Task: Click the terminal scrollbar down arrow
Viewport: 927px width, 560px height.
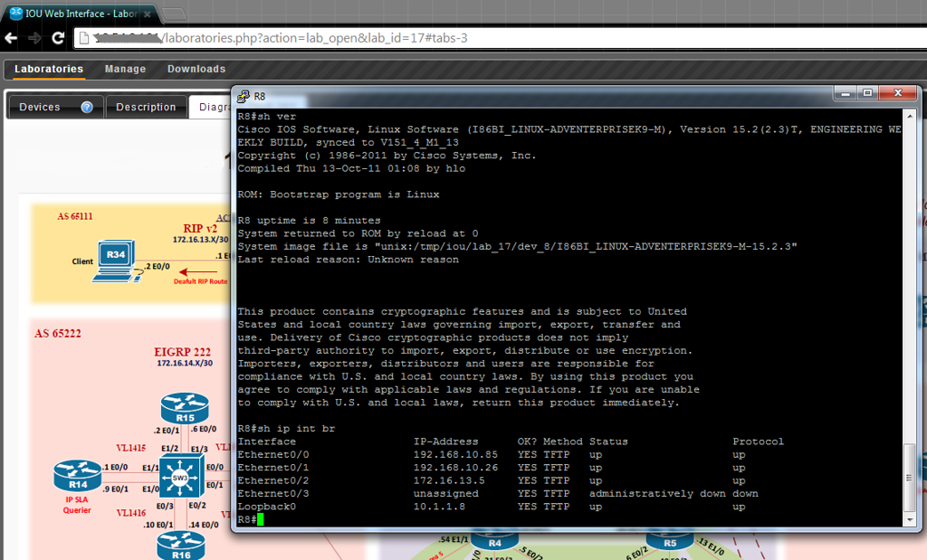Action: click(x=910, y=520)
